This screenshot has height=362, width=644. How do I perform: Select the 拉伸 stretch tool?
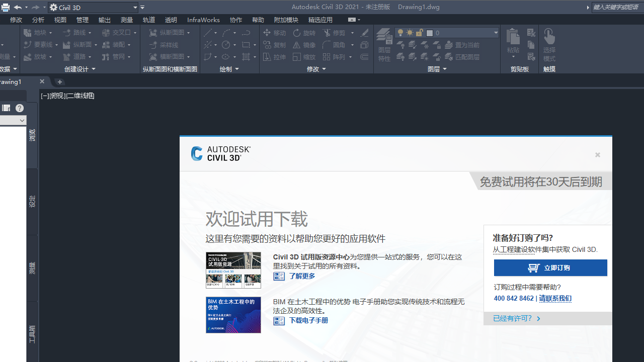[275, 57]
